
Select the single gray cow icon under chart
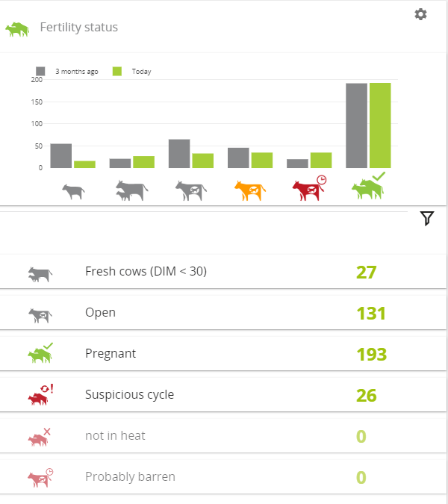pyautogui.click(x=73, y=192)
